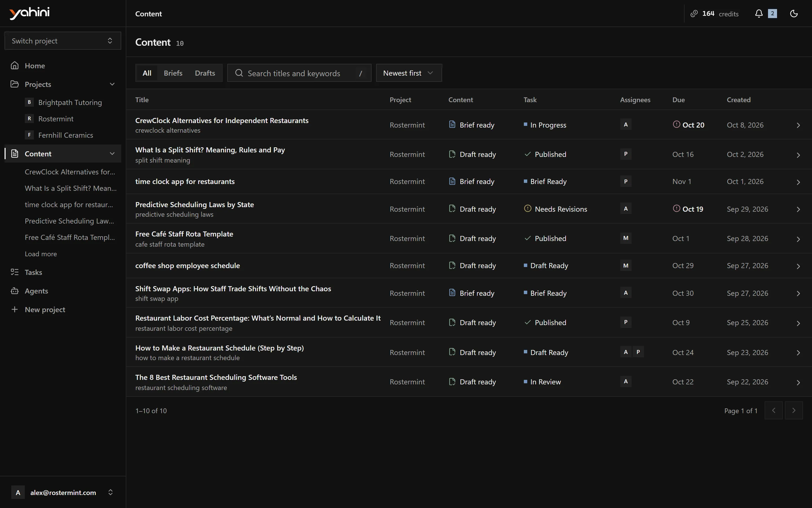The width and height of the screenshot is (812, 508).
Task: Open Shift Swap Apps article row
Action: [469, 293]
